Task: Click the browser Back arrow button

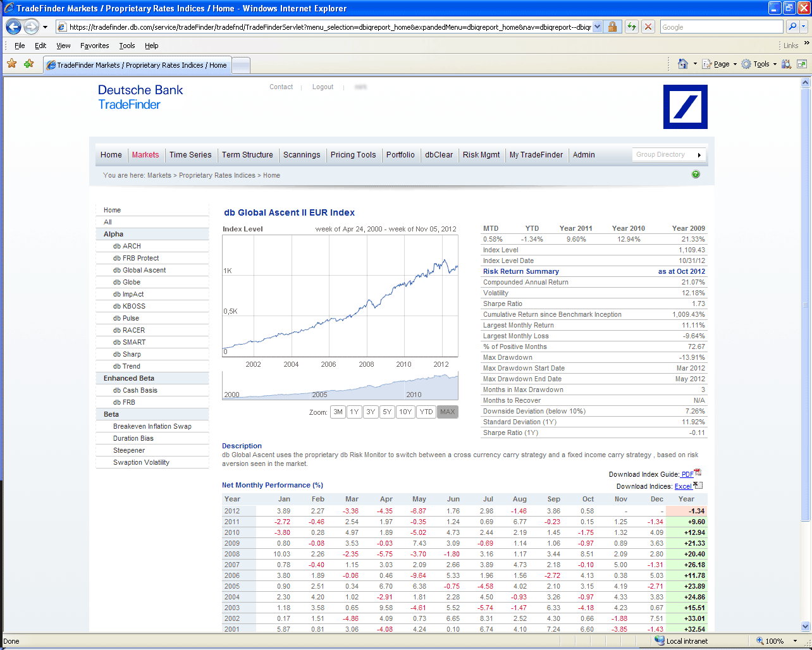Action: 14,27
